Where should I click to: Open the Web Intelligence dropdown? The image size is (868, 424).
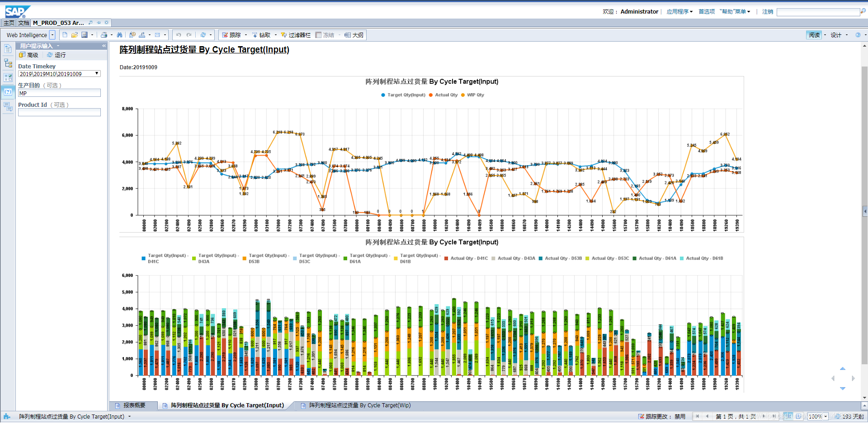point(52,35)
